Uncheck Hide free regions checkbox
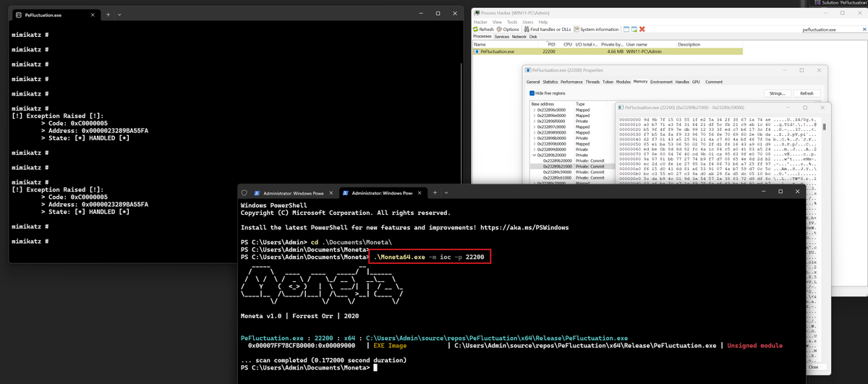Viewport: 868px width, 384px height. pyautogui.click(x=533, y=93)
